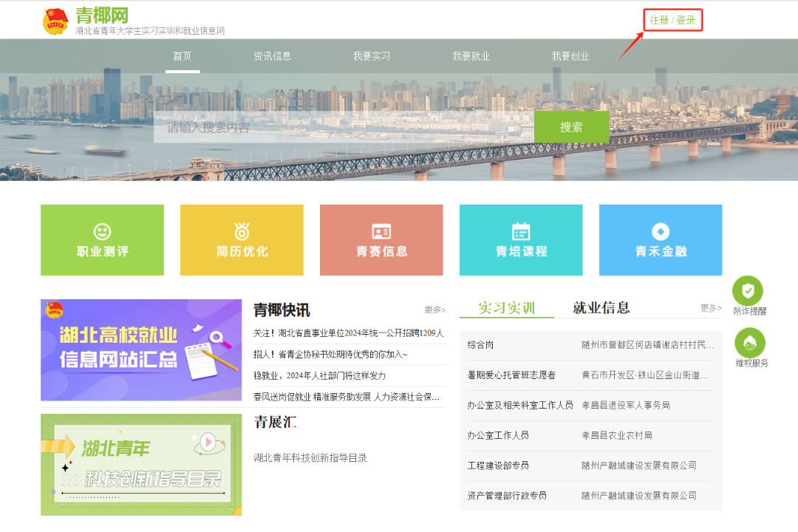Viewport: 798px width, 532px height.
Task: Open the 我要就业 nav item
Action: 471,56
